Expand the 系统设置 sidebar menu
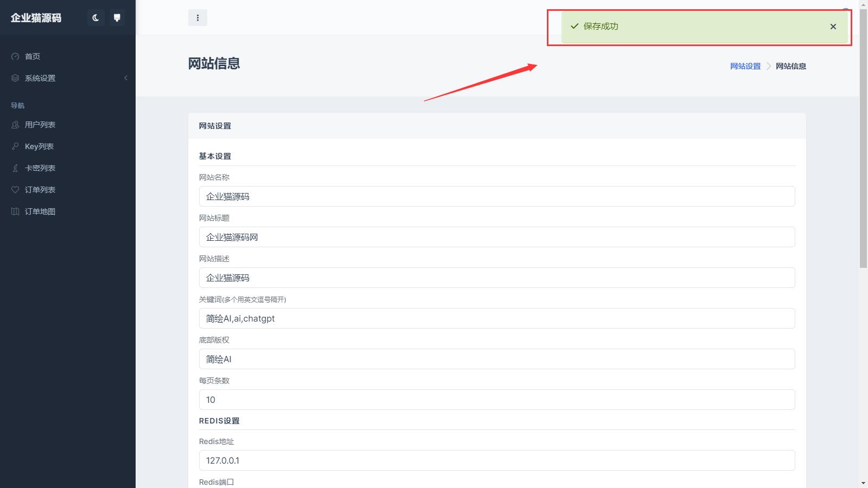The width and height of the screenshot is (868, 488). click(40, 78)
